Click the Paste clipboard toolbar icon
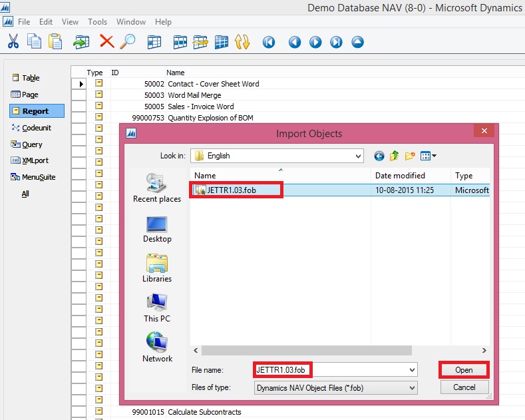This screenshot has height=420, width=525. [55, 41]
